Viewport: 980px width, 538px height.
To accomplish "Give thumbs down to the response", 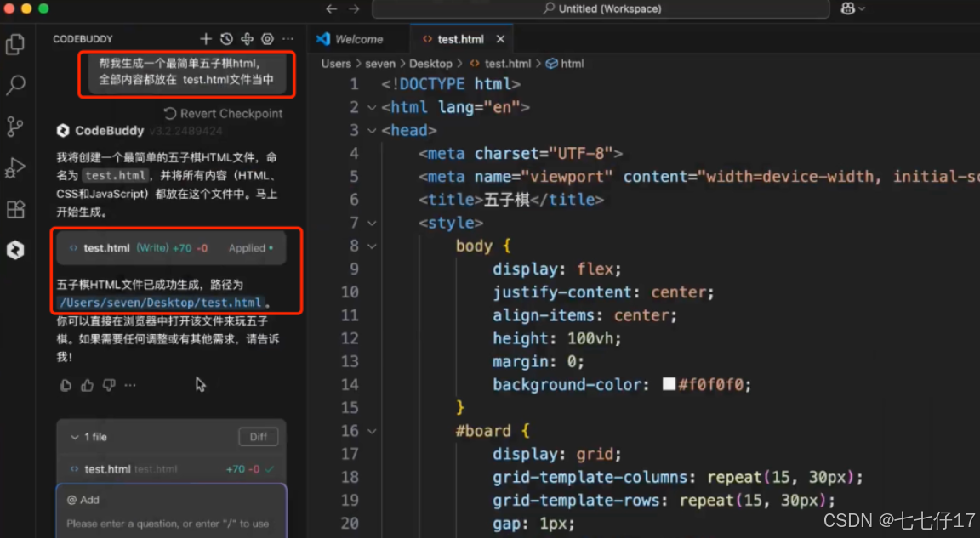I will [x=109, y=385].
